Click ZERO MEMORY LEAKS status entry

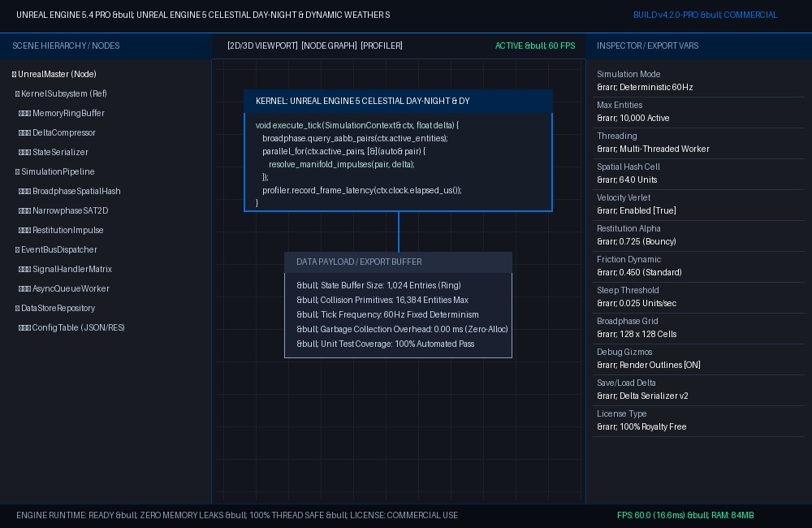[182, 516]
